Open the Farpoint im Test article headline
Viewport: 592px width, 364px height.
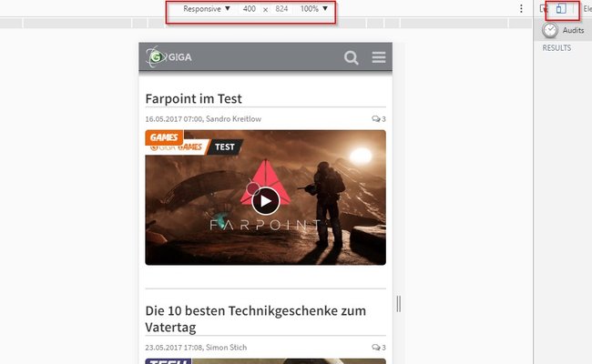click(193, 99)
